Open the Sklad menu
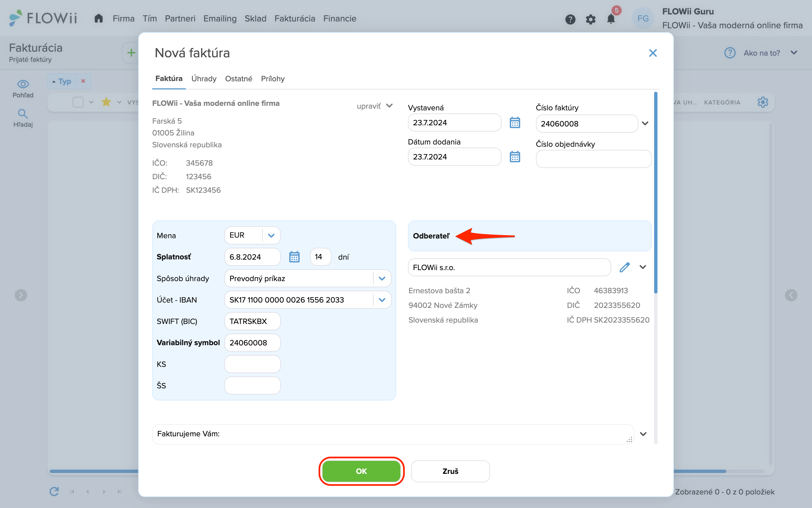Image resolution: width=812 pixels, height=508 pixels. click(x=255, y=18)
